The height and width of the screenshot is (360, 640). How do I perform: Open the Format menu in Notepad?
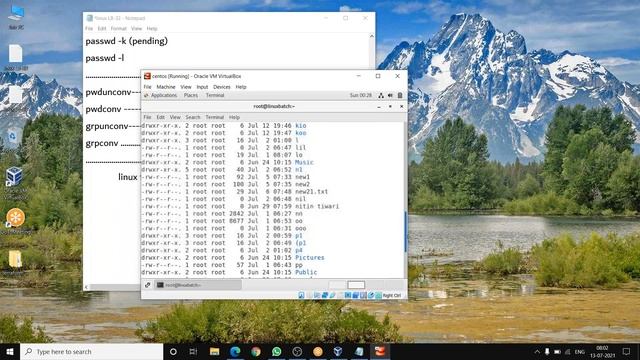tap(118, 29)
